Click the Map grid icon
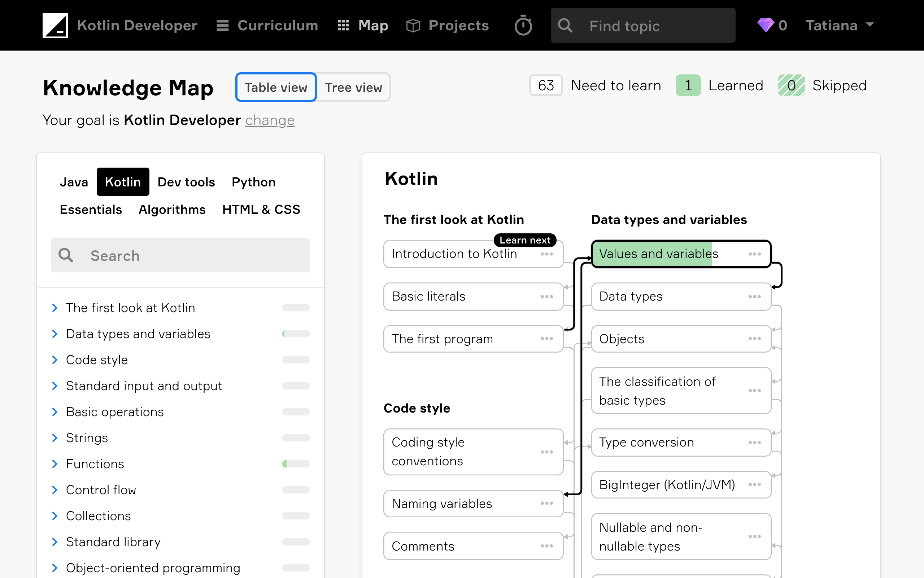 [343, 25]
